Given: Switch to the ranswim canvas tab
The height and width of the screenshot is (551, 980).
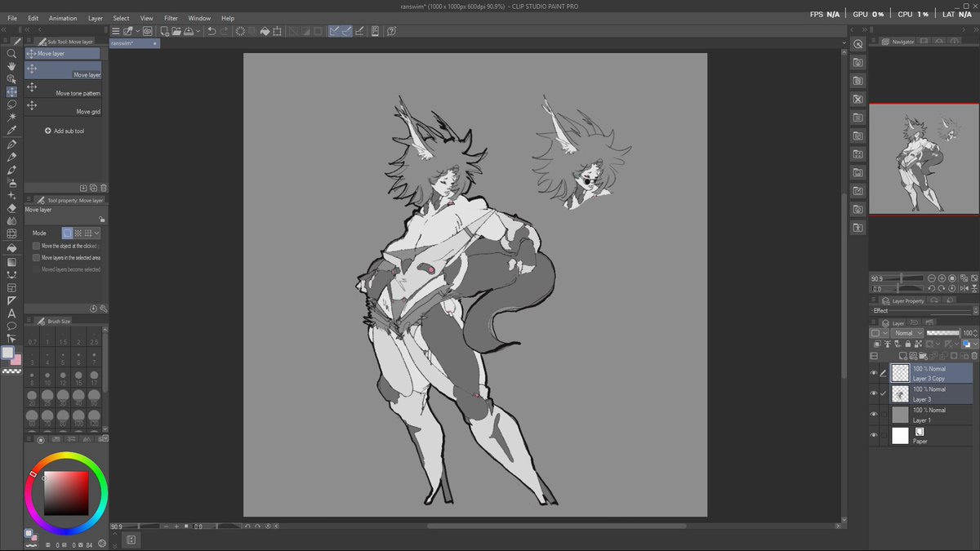Looking at the screenshot, I should click(x=135, y=43).
